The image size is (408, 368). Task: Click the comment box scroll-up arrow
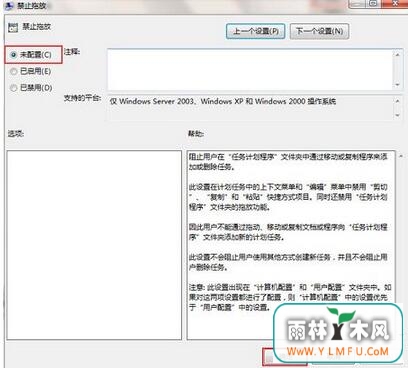pyautogui.click(x=398, y=54)
